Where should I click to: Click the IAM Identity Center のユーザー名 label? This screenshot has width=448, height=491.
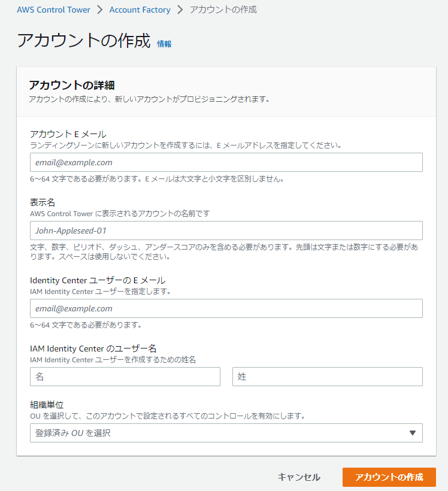point(93,348)
